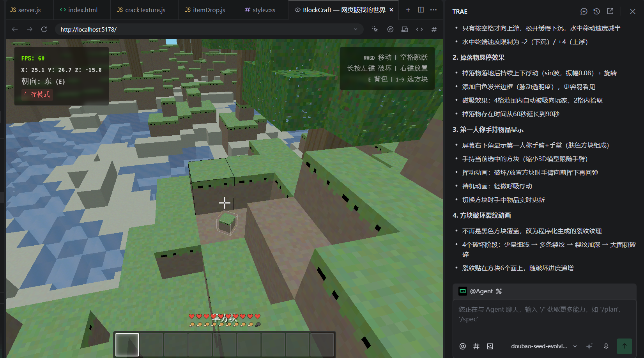Pop out the TRAE panel
Image resolution: width=644 pixels, height=358 pixels.
pos(610,11)
